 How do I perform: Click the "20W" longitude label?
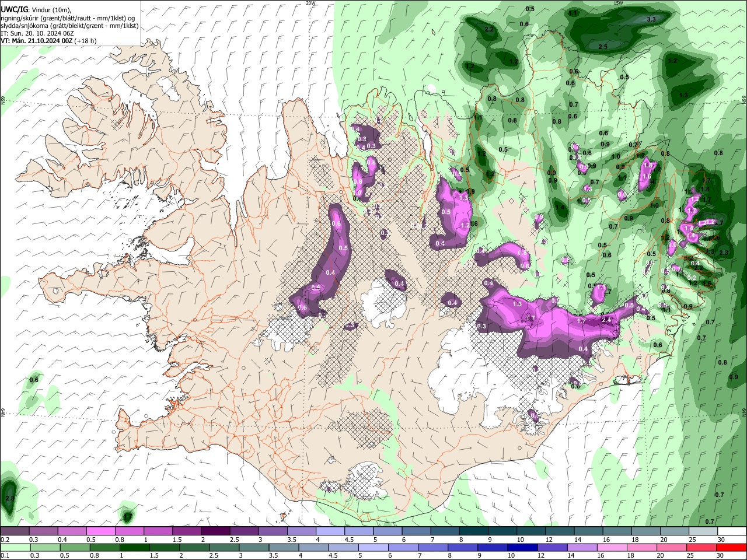[x=310, y=3]
